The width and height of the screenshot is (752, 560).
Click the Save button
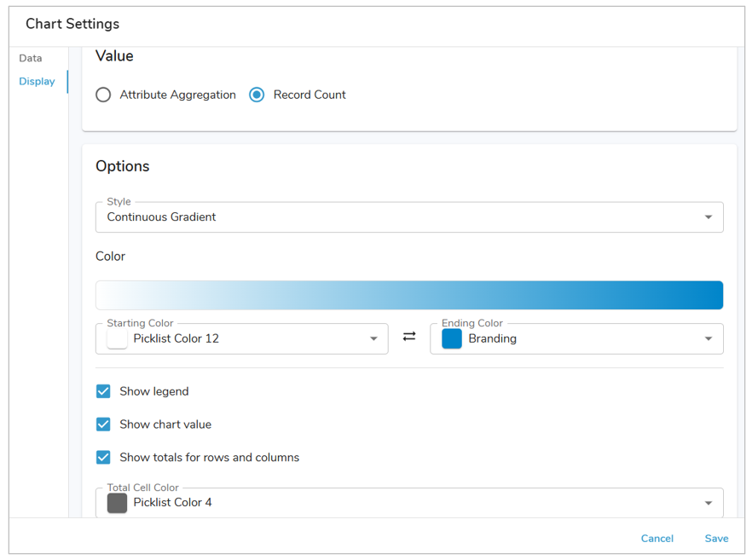716,539
